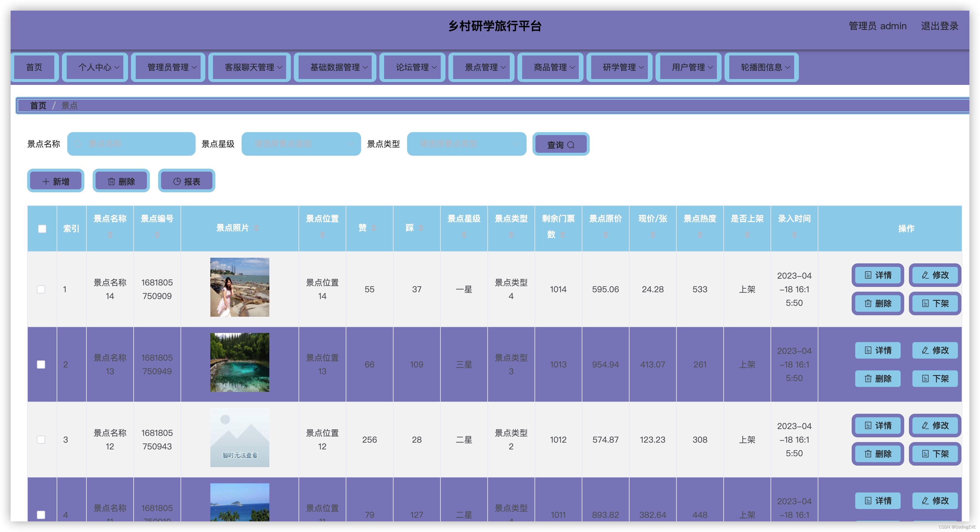Image resolution: width=980 pixels, height=532 pixels.
Task: Open the 景点星级 select dropdown
Action: click(x=301, y=144)
